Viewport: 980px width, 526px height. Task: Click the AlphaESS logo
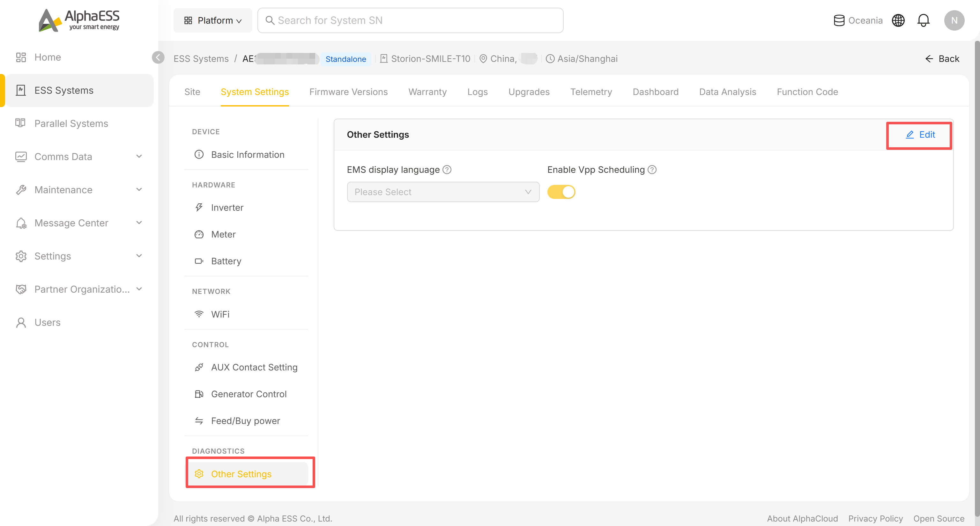point(79,20)
